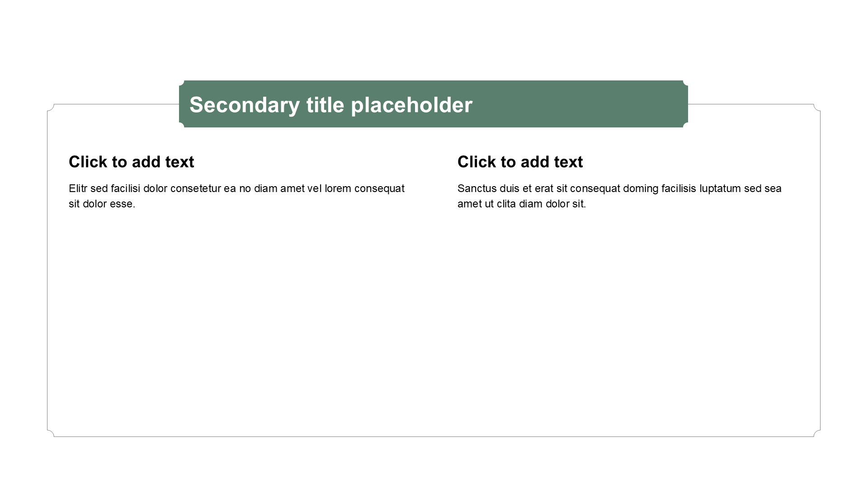Click the green banner's top-right corner notch
868x488 pixels.
[x=685, y=83]
